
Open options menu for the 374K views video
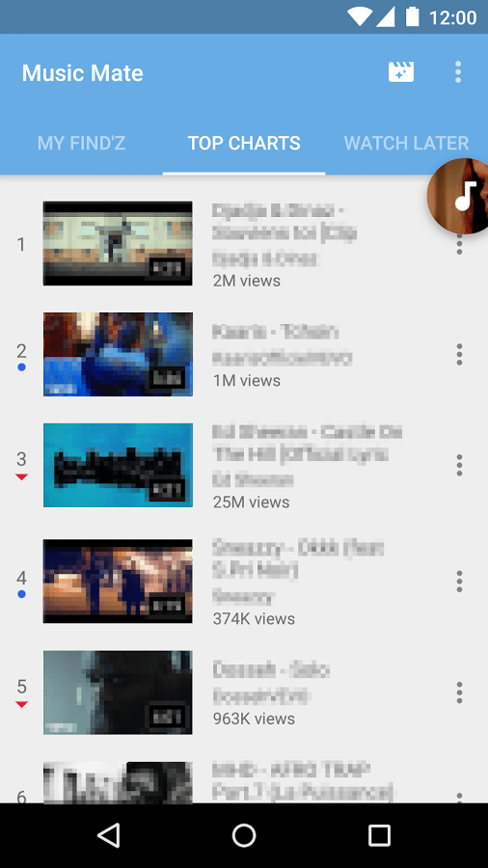tap(459, 582)
